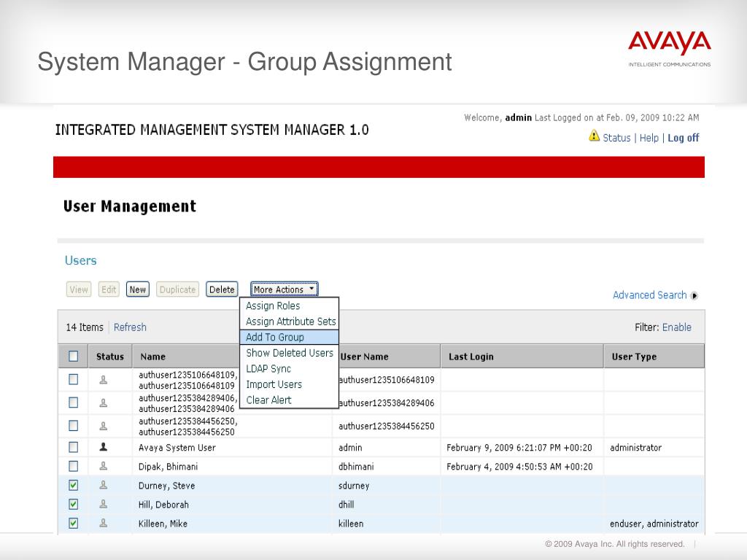Open the Help link
Screen dimensions: 747x560
[649, 138]
